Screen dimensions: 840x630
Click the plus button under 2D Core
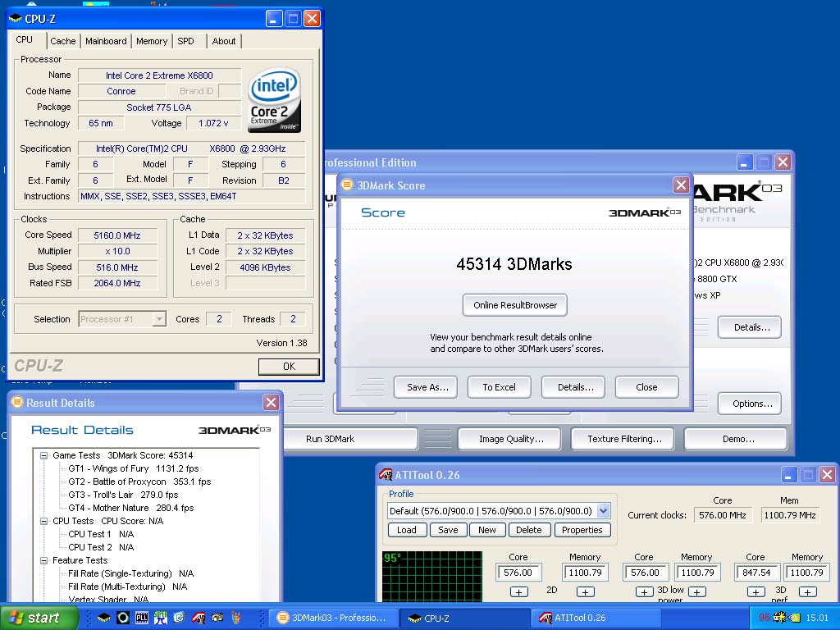pos(518,592)
